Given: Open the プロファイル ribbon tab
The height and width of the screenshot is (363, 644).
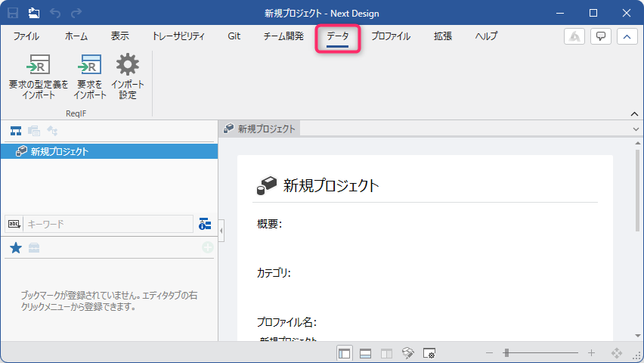Looking at the screenshot, I should (391, 36).
